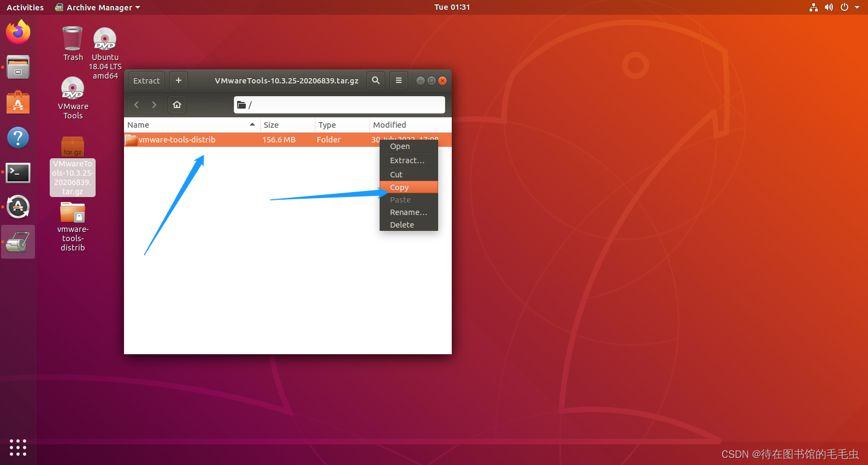Minimize the Archive Manager window
868x465 pixels.
click(x=420, y=81)
